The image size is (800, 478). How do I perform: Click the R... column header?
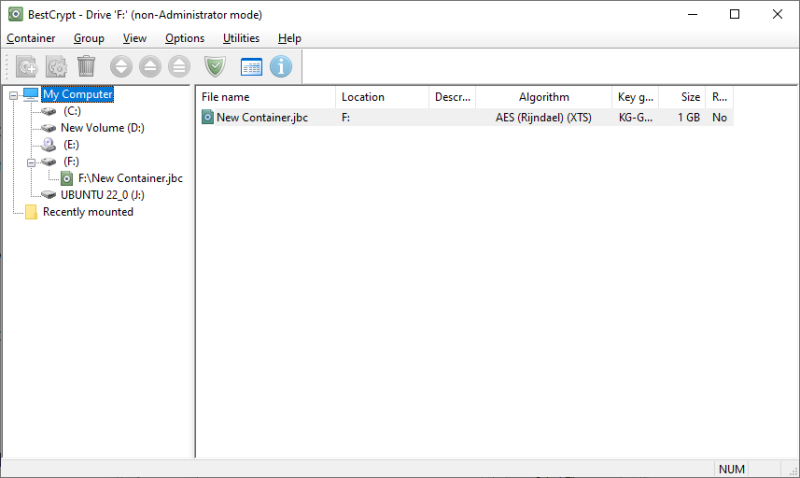tap(719, 97)
